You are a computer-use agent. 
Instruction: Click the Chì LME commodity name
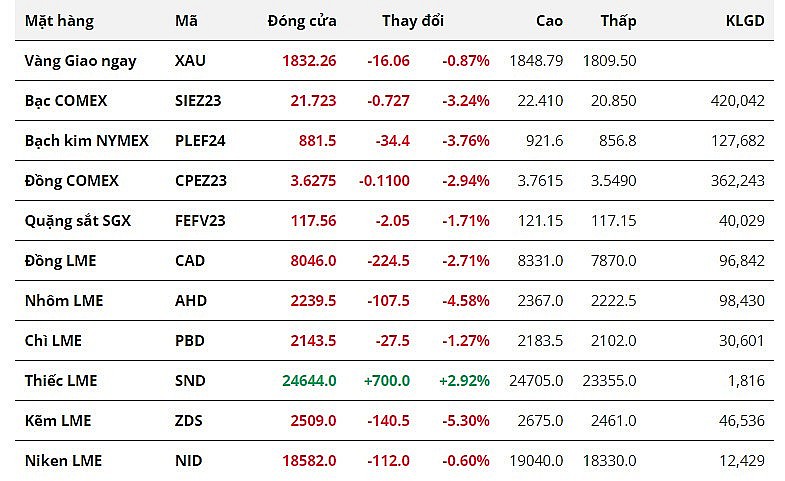point(53,340)
